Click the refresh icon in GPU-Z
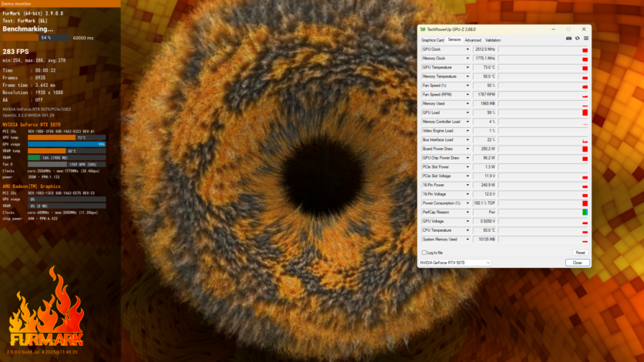This screenshot has height=362, width=644. (x=577, y=38)
